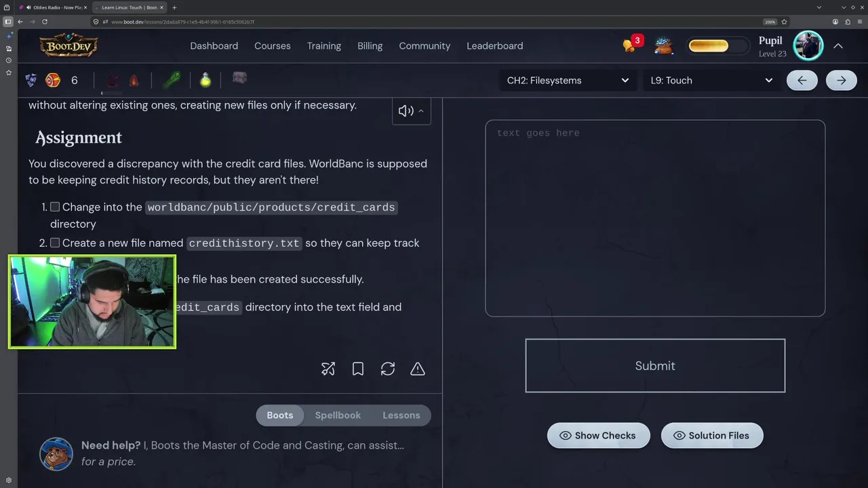Click Boots the bear avatar
The image size is (868, 488).
[56, 453]
